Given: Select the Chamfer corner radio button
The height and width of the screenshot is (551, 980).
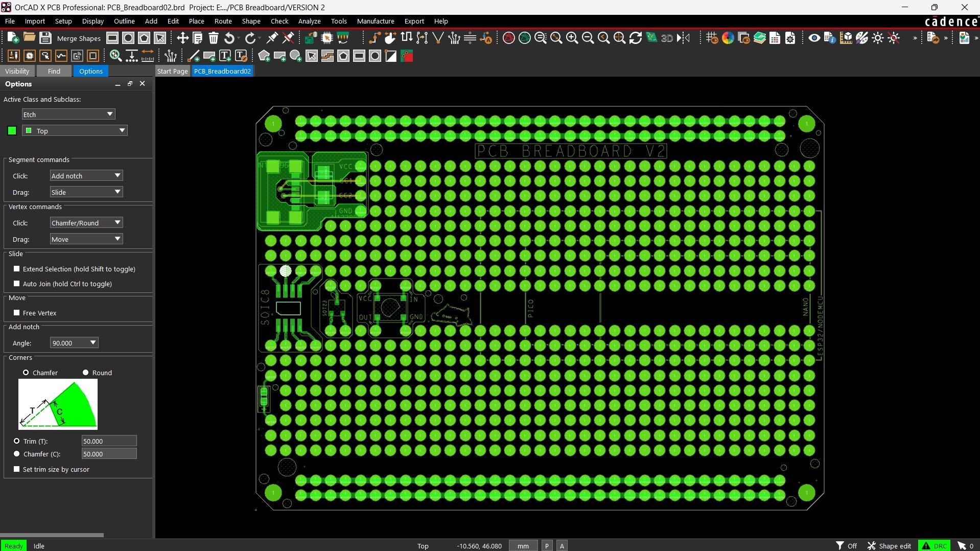Looking at the screenshot, I should 26,373.
